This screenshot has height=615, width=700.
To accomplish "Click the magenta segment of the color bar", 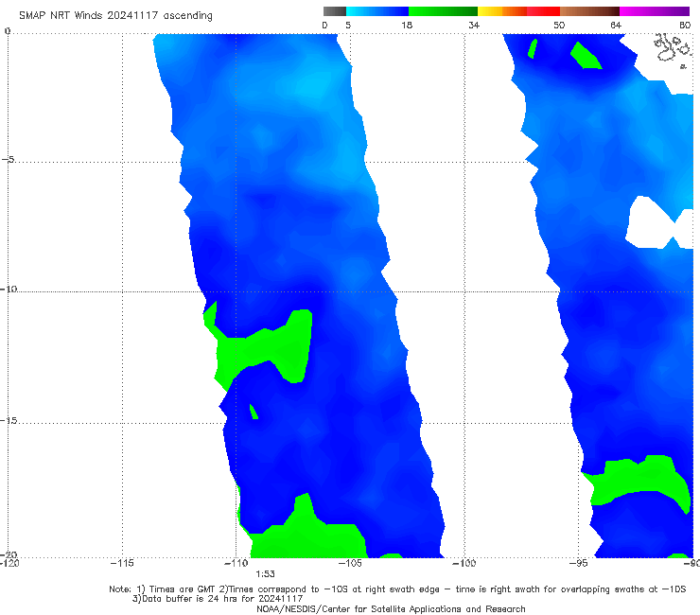I will 655,11.
